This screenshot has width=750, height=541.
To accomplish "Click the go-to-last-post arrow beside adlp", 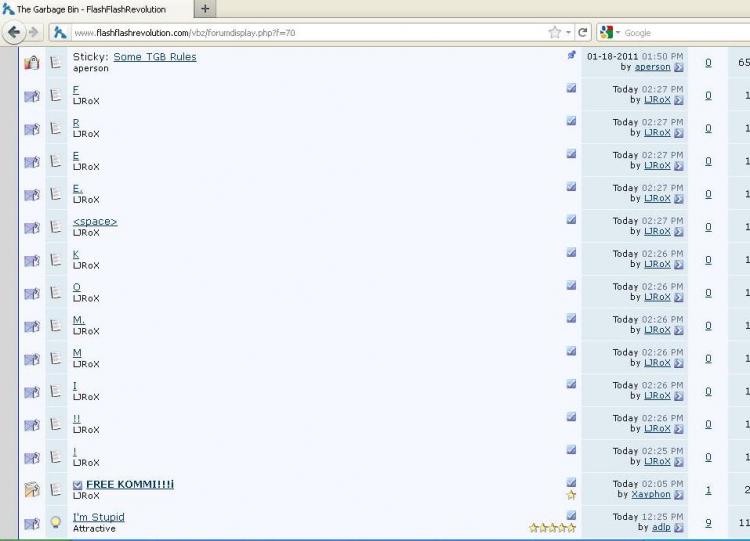I will [679, 528].
